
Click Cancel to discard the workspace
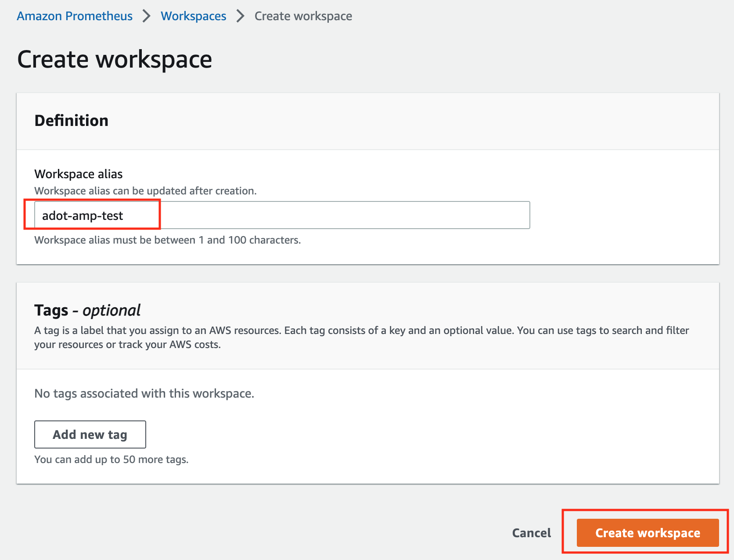point(531,533)
